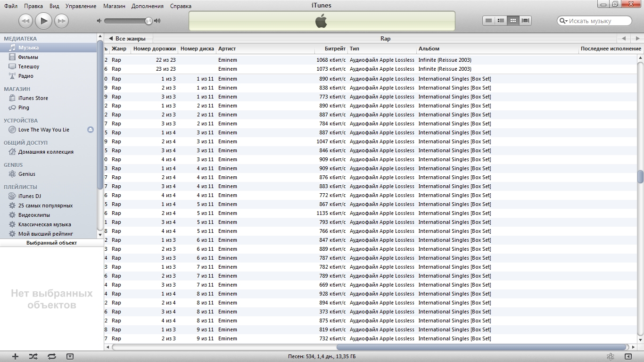
Task: Open the Магазин menu
Action: pyautogui.click(x=114, y=6)
